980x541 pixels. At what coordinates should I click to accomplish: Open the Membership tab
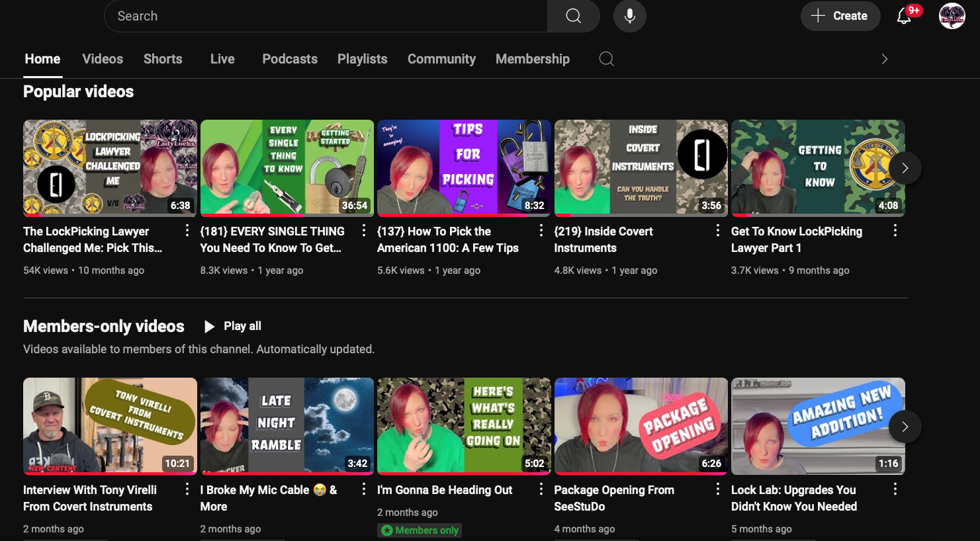click(x=533, y=59)
